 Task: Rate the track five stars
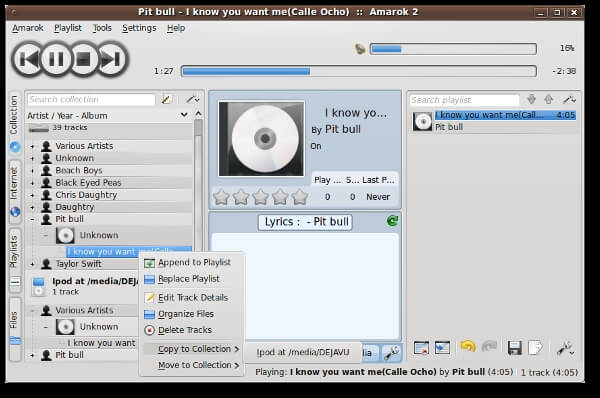click(x=300, y=197)
